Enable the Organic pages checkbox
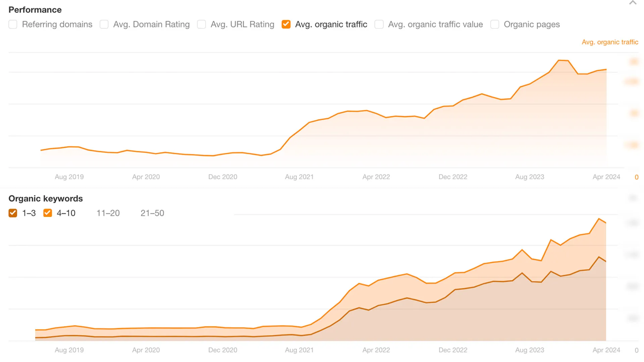This screenshot has height=362, width=644. click(494, 24)
